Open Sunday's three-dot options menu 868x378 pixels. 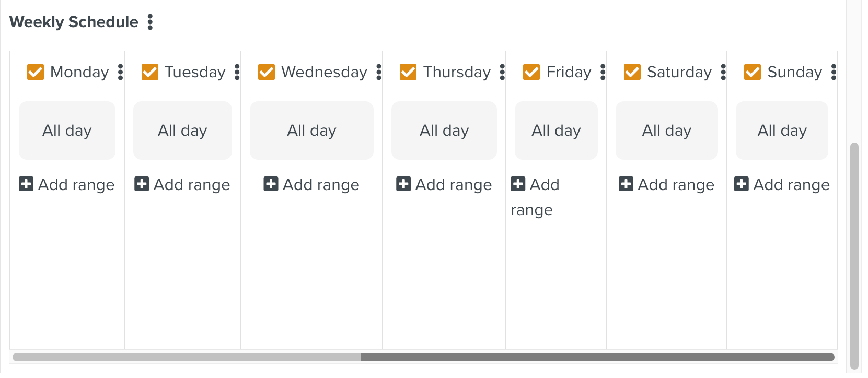tap(834, 72)
